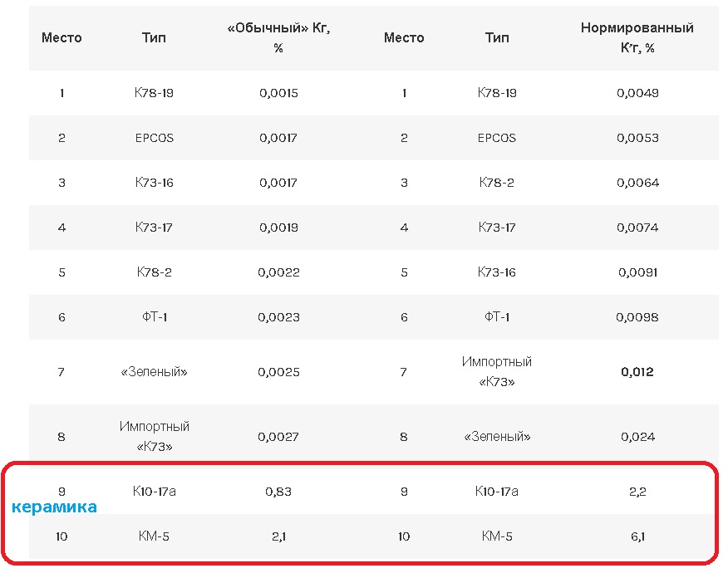Click the 6,1 value for КМ-5
Screen dimensions: 728x573
[x=637, y=536]
